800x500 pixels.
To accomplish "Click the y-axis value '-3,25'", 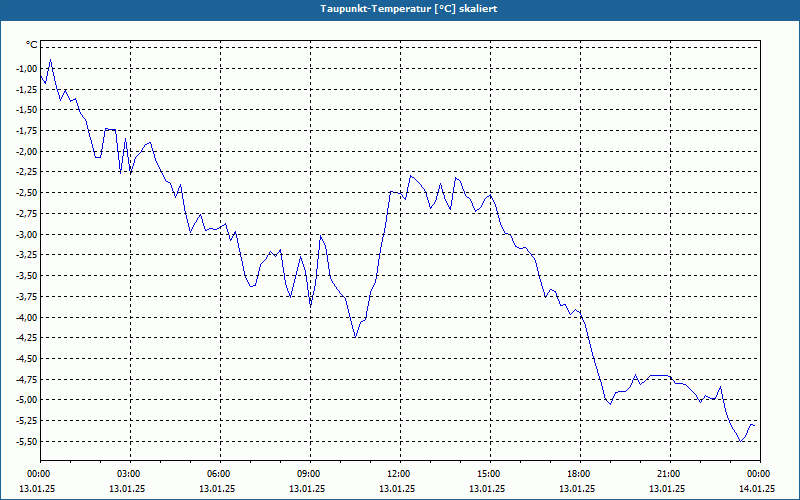I will pyautogui.click(x=27, y=255).
